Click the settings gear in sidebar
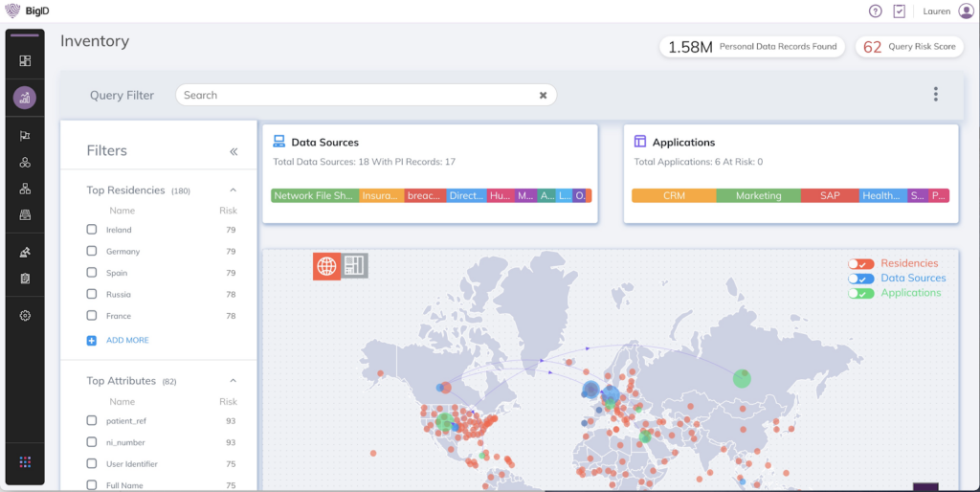The height and width of the screenshot is (492, 980). pyautogui.click(x=25, y=316)
